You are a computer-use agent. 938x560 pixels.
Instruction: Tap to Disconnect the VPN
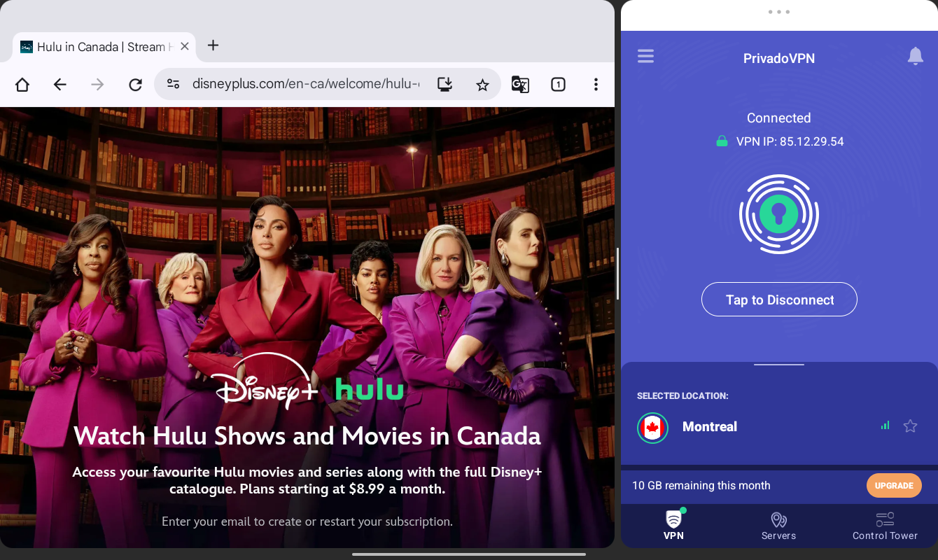(x=779, y=300)
